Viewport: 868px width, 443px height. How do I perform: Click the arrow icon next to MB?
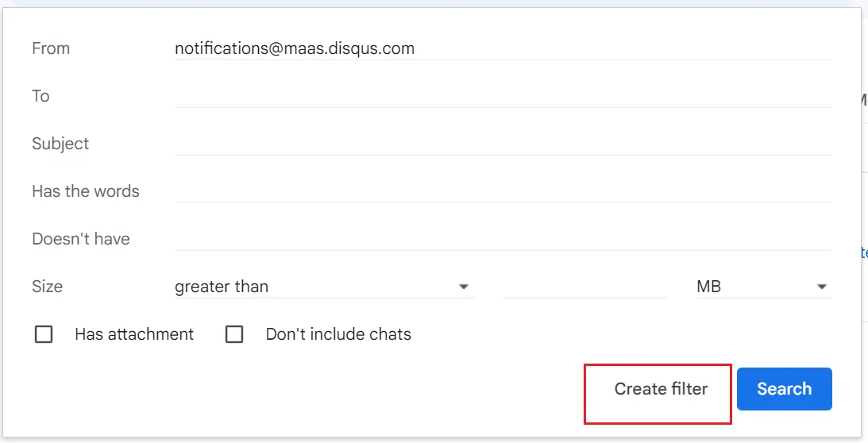(x=821, y=287)
